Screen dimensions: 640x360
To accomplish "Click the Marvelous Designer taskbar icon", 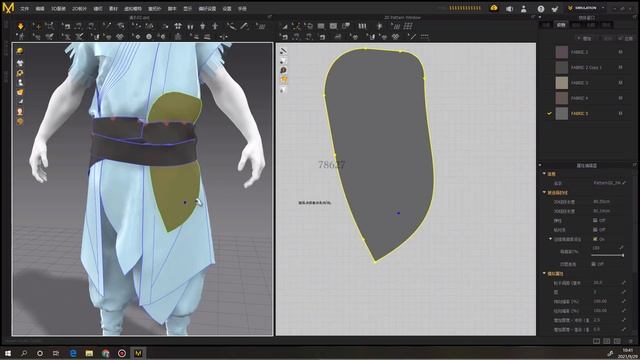I will [x=138, y=353].
